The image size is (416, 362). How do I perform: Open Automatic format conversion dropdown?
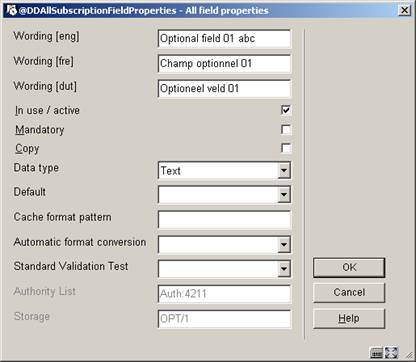[284, 245]
